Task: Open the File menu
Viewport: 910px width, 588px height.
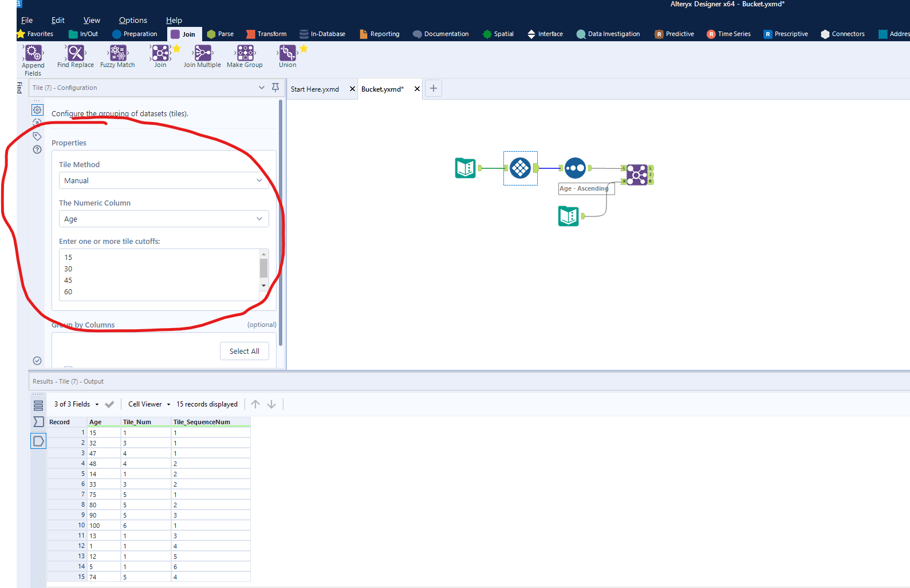Action: [27, 20]
